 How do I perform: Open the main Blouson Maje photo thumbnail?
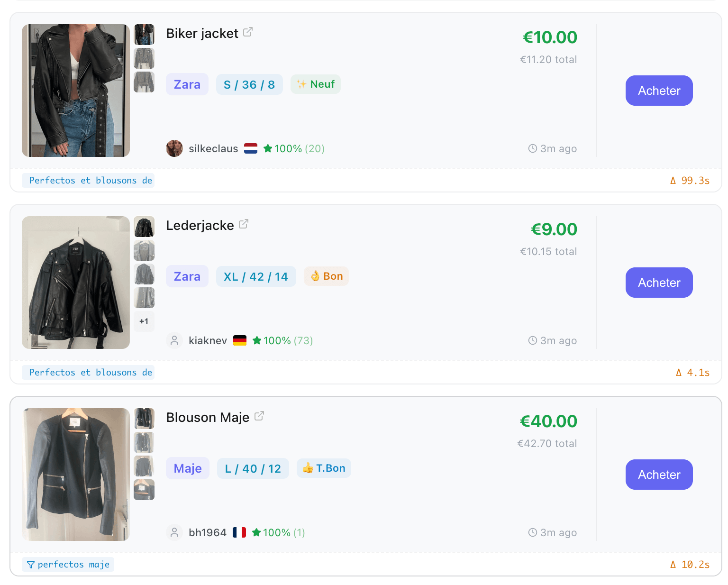pos(75,474)
